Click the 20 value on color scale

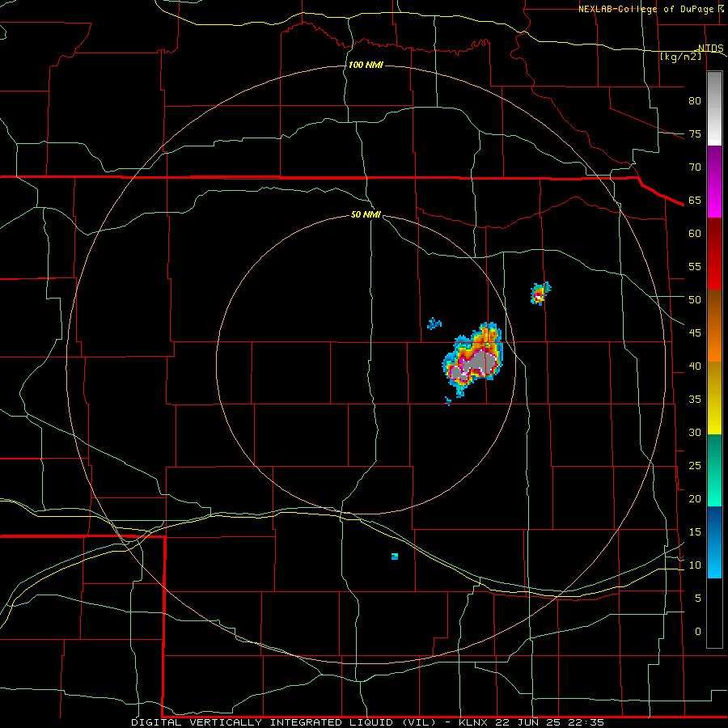click(x=695, y=498)
